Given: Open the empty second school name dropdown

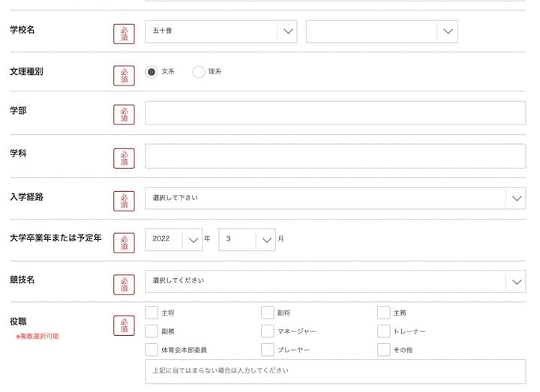Looking at the screenshot, I should [381, 31].
